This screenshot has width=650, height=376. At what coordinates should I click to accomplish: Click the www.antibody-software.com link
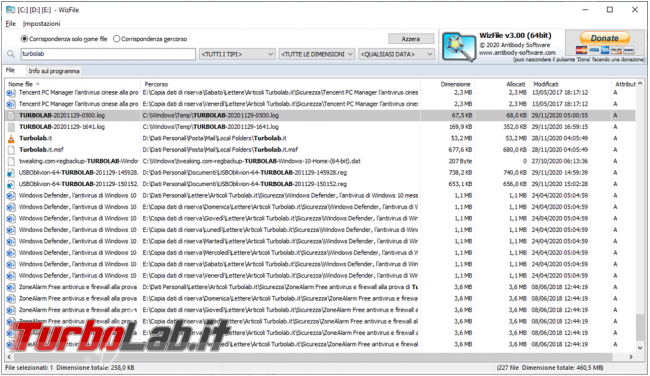click(517, 53)
